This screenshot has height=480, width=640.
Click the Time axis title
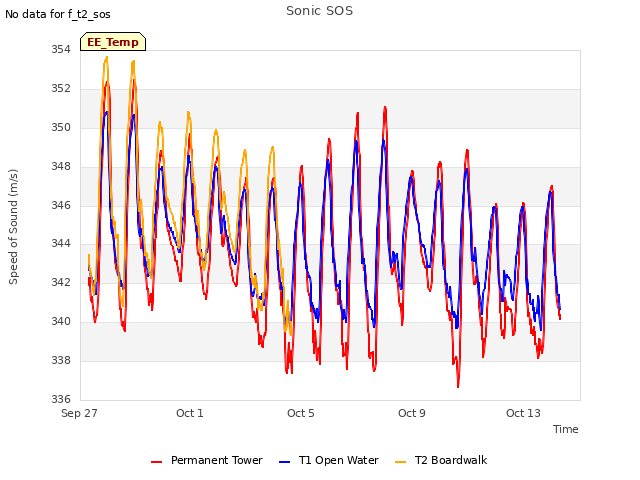pos(565,429)
